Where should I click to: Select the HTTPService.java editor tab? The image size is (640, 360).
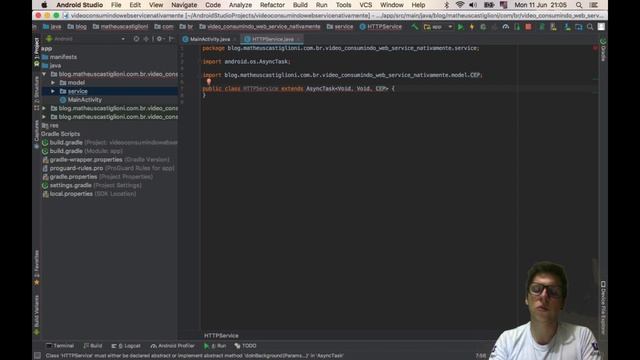[272, 39]
